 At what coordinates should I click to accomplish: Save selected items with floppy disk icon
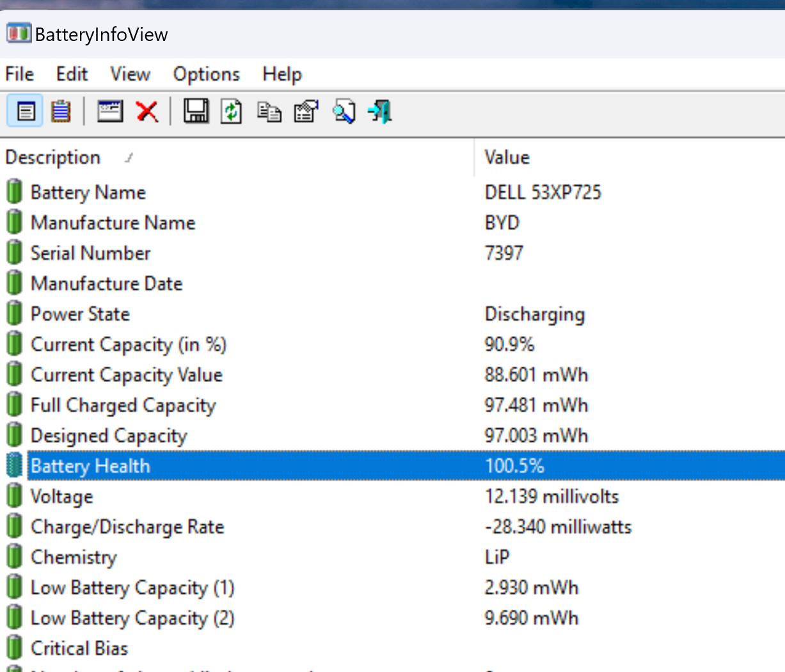(x=196, y=111)
